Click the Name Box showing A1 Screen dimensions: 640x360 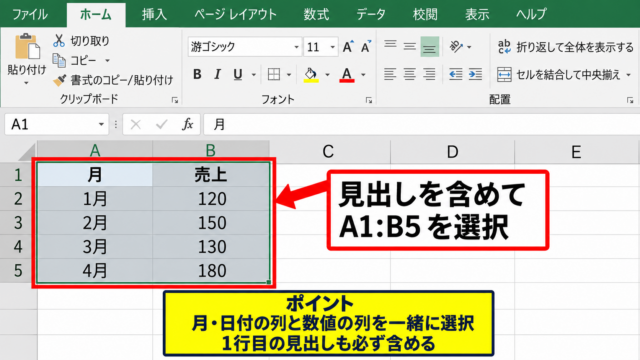click(x=56, y=124)
